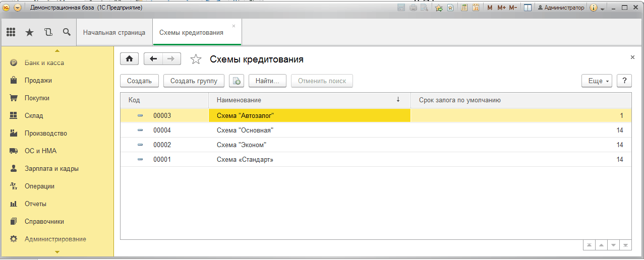This screenshot has height=260, width=644.
Task: Open the Еще dropdown menu
Action: coord(597,81)
